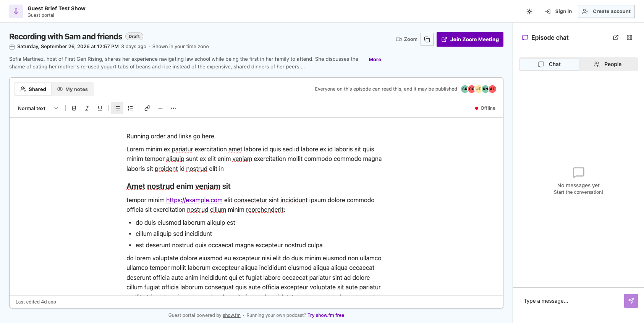
Task: Click the podcast microphone logo
Action: coord(16,11)
